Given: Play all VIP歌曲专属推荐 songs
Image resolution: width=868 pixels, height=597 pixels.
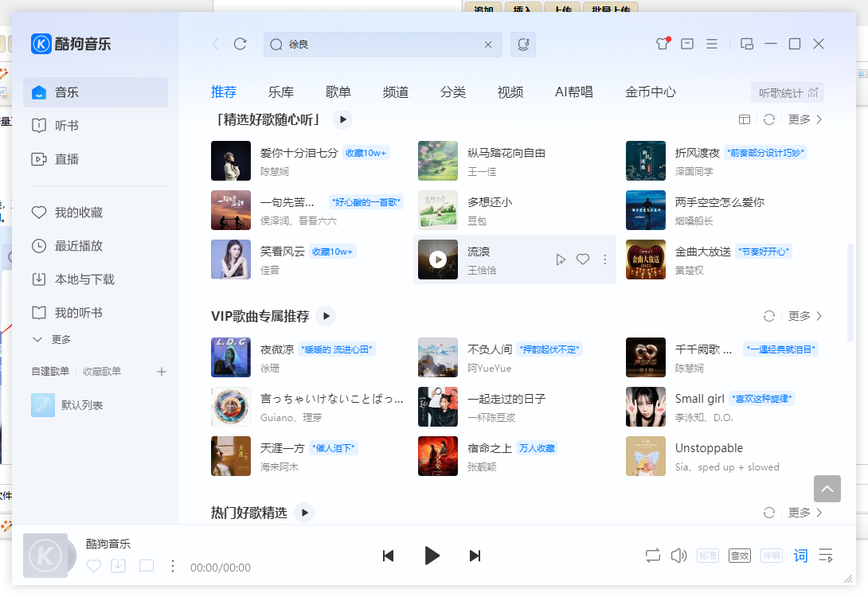Looking at the screenshot, I should (326, 316).
